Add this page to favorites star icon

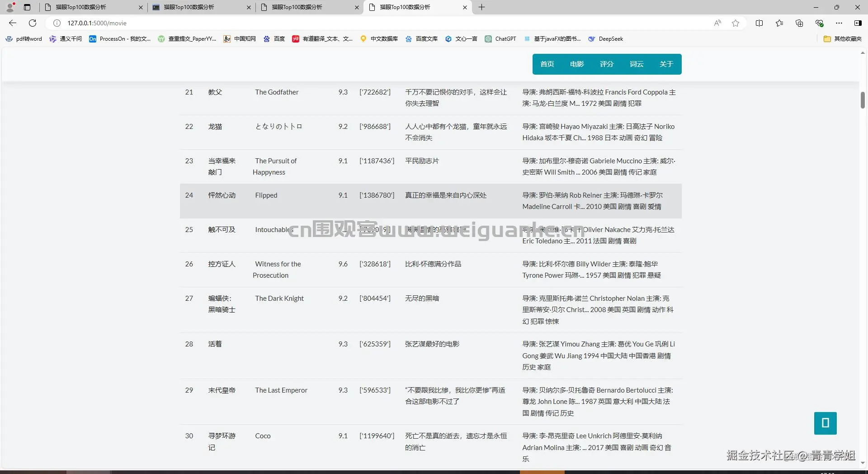click(736, 23)
